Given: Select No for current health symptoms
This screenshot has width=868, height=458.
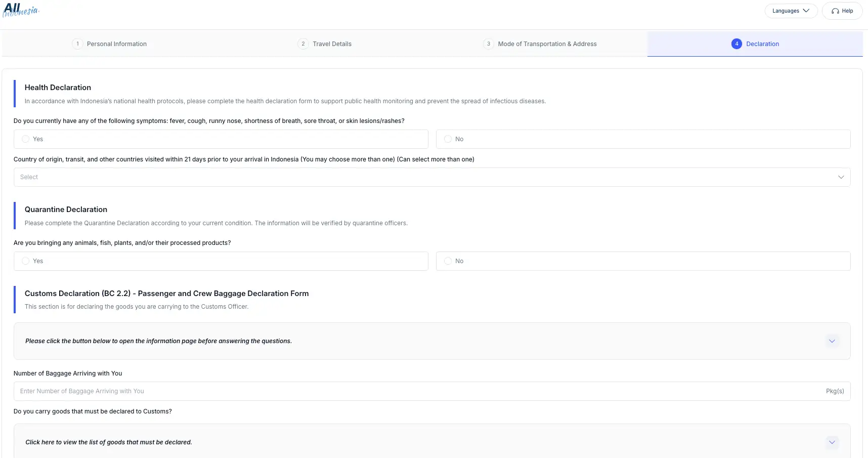Looking at the screenshot, I should point(643,139).
